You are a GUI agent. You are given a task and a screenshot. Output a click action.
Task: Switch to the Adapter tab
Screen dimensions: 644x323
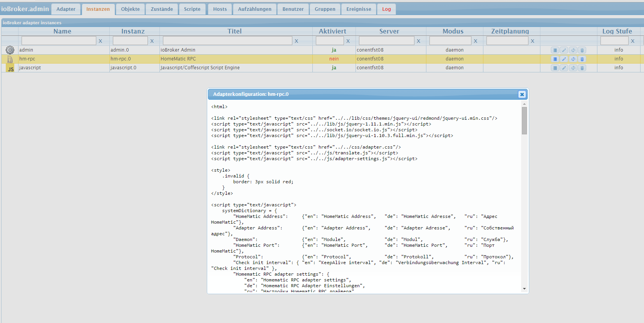pos(66,9)
